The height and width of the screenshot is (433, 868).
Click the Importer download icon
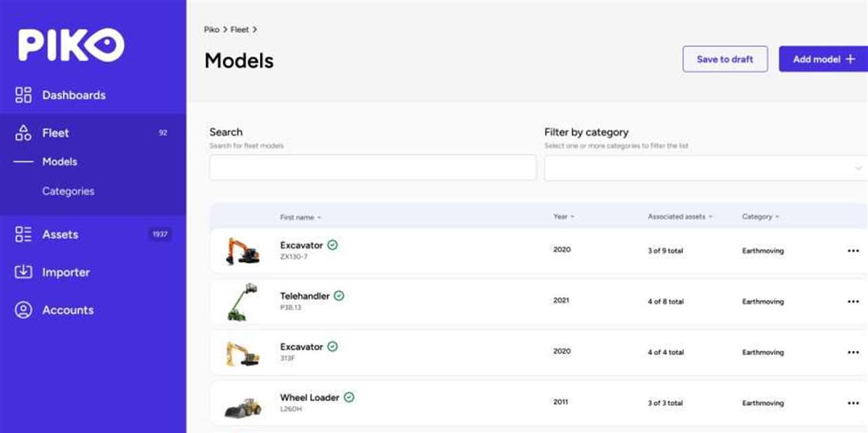23,272
